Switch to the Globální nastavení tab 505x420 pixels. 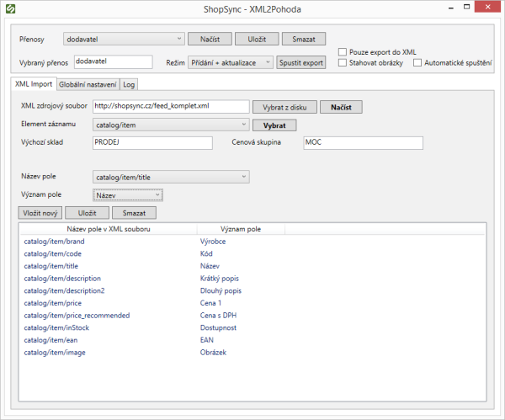pyautogui.click(x=88, y=84)
